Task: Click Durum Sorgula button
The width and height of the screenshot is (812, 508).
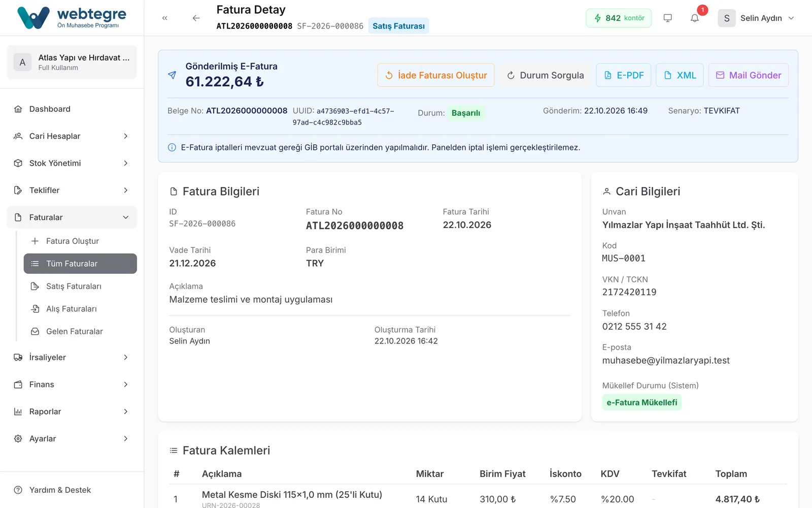Action: 545,75
